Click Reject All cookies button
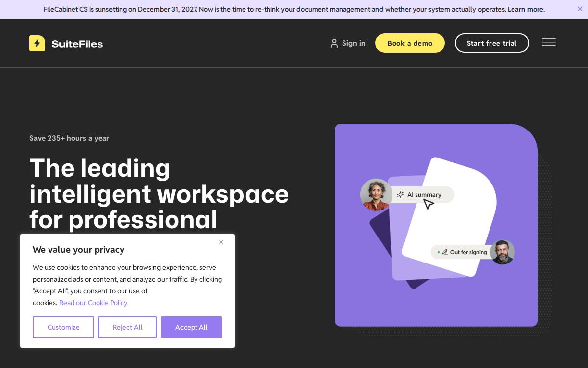 coord(127,327)
